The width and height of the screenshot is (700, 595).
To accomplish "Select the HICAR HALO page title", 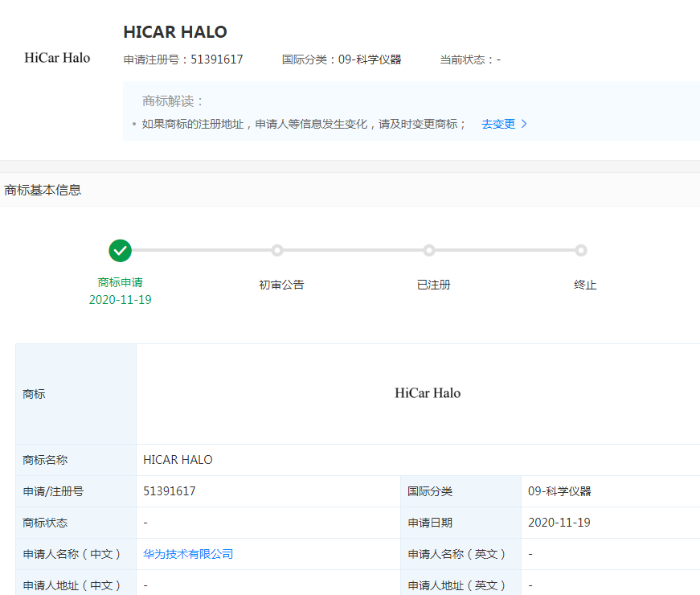I will (x=175, y=32).
